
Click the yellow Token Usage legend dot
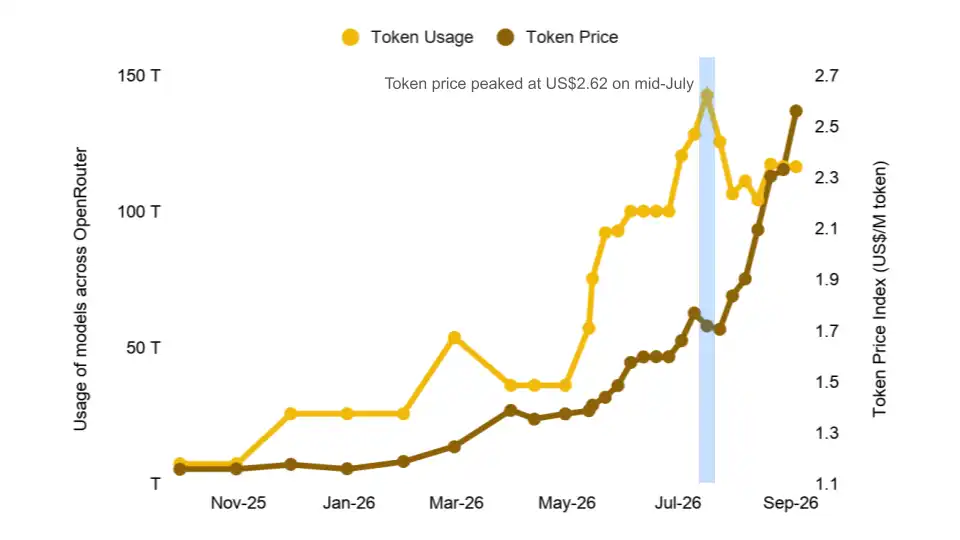[351, 37]
